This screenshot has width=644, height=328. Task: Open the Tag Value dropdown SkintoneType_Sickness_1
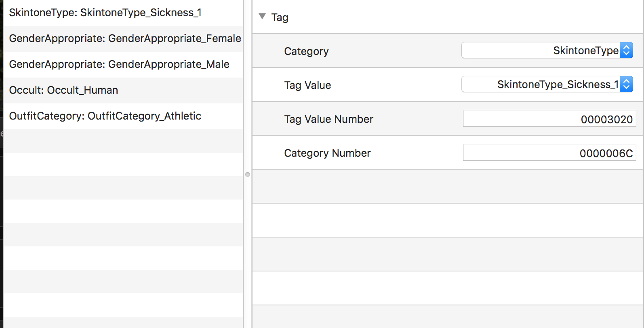547,84
